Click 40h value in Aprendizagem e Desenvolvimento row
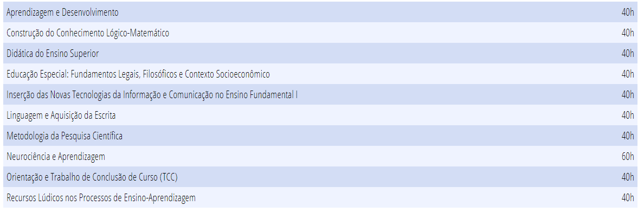The image size is (644, 212). point(628,12)
